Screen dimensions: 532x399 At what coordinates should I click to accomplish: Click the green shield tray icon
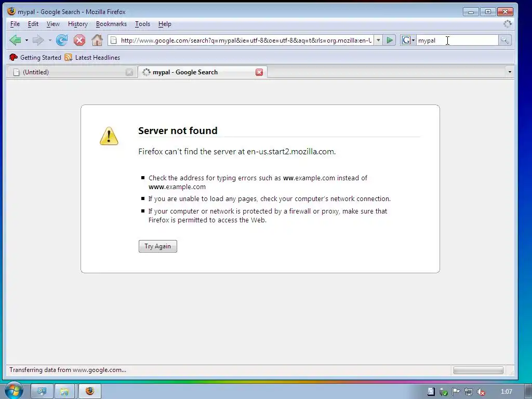444,392
